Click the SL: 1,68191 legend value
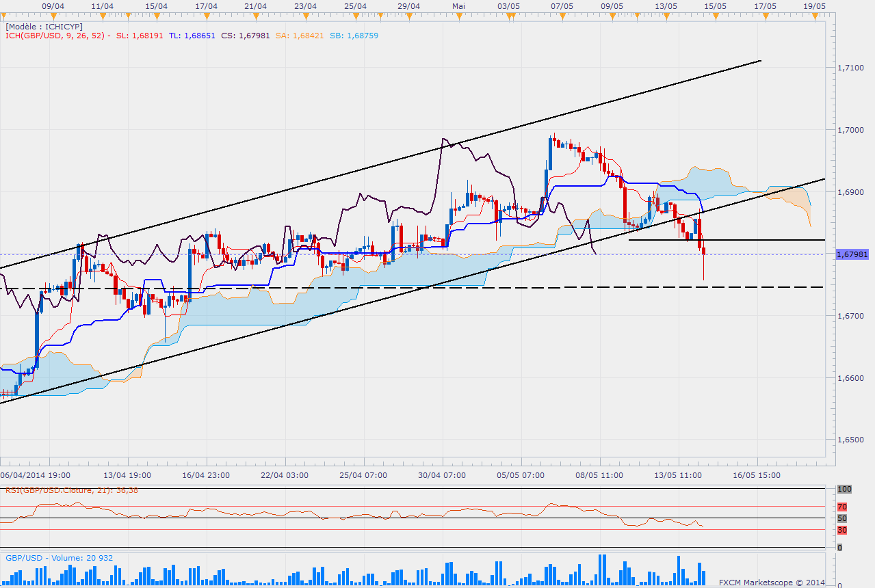 coord(140,35)
